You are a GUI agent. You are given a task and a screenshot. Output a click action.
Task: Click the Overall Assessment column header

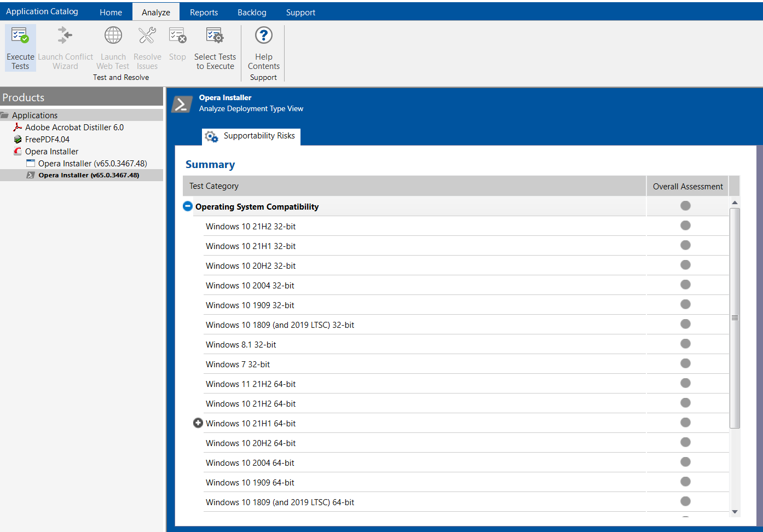pos(687,187)
